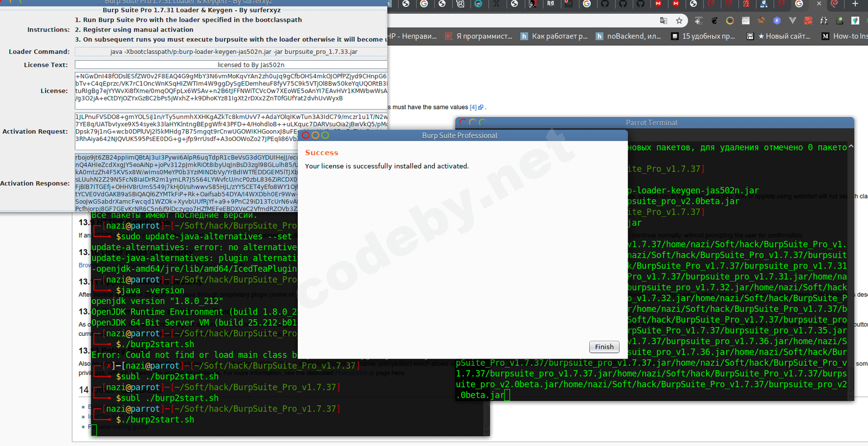Screen dimensions: 868x446
Task: Open the grey V-shaped extension icon
Action: pos(793,21)
